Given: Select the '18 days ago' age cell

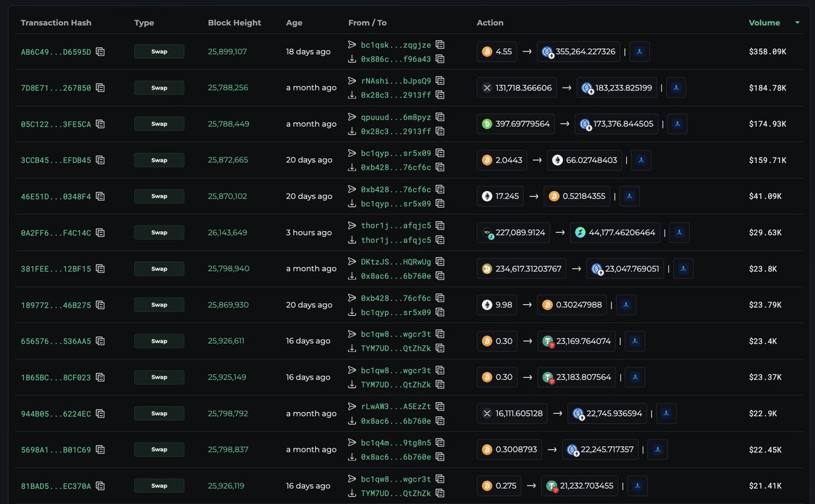Looking at the screenshot, I should (x=308, y=52).
